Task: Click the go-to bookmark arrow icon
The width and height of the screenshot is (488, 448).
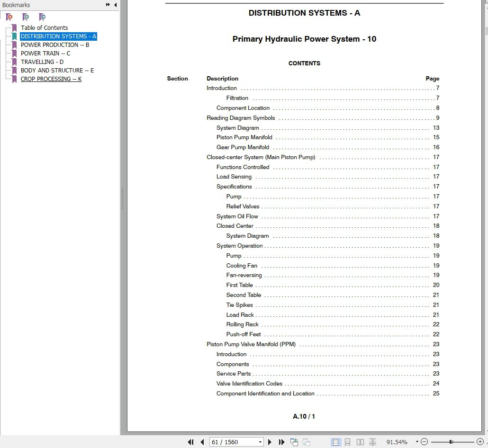Action: pyautogui.click(x=42, y=17)
